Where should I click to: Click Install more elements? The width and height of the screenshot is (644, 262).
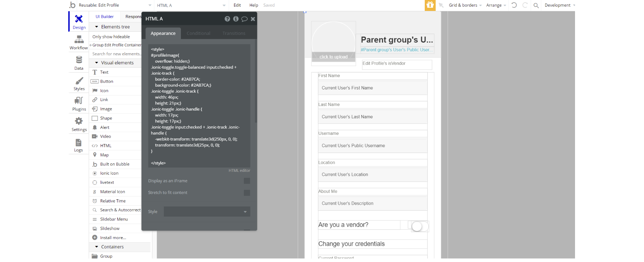pos(113,238)
